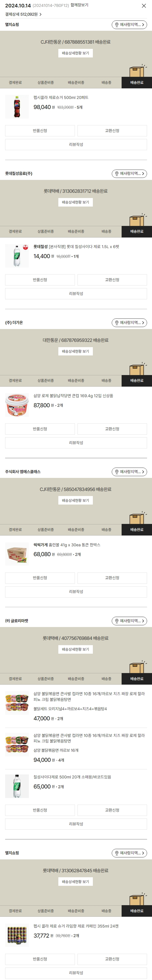152x980 pixels.
Task: Open delivery area dropdown for (주) 더가온
Action: pos(129,323)
